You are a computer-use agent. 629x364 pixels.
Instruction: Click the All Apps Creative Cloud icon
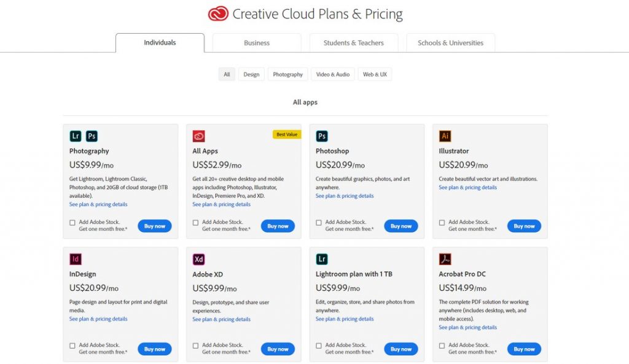coord(198,136)
